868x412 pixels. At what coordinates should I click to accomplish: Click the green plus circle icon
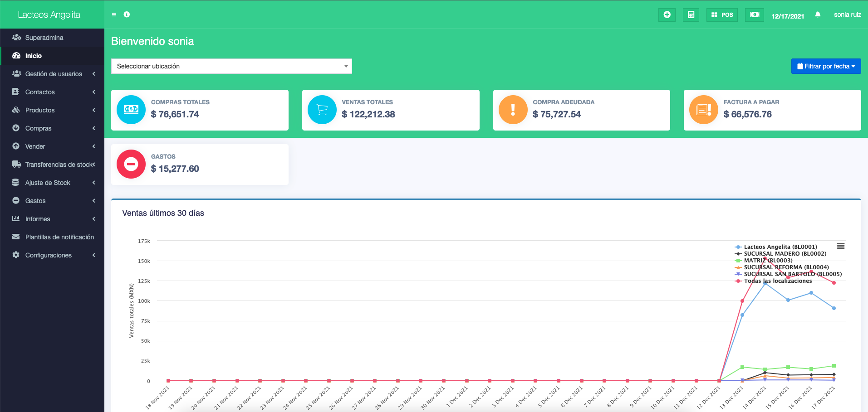(667, 15)
